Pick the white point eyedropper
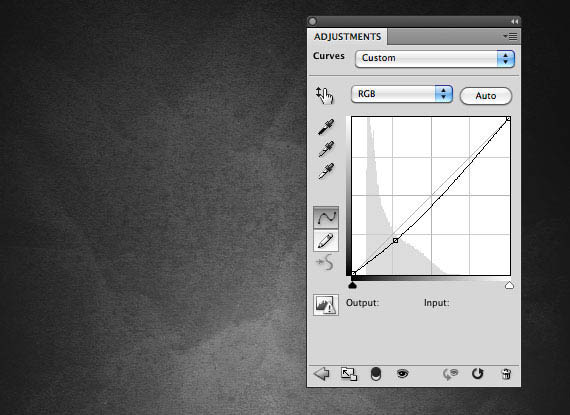The height and width of the screenshot is (415, 570). click(326, 171)
